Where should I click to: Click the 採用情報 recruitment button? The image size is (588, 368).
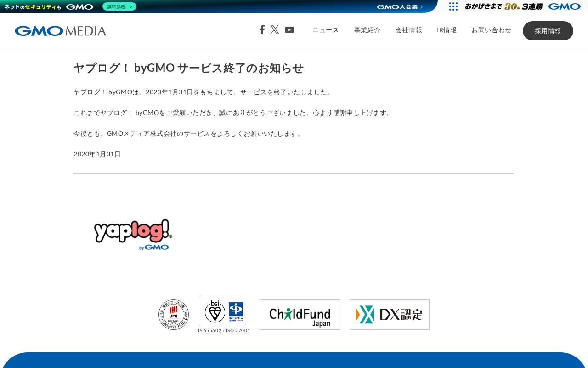[548, 31]
